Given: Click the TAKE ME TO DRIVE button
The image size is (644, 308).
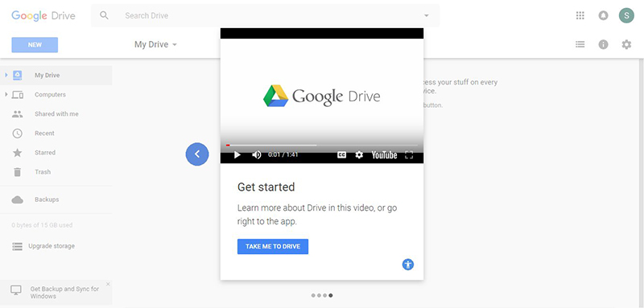Looking at the screenshot, I should [x=273, y=247].
